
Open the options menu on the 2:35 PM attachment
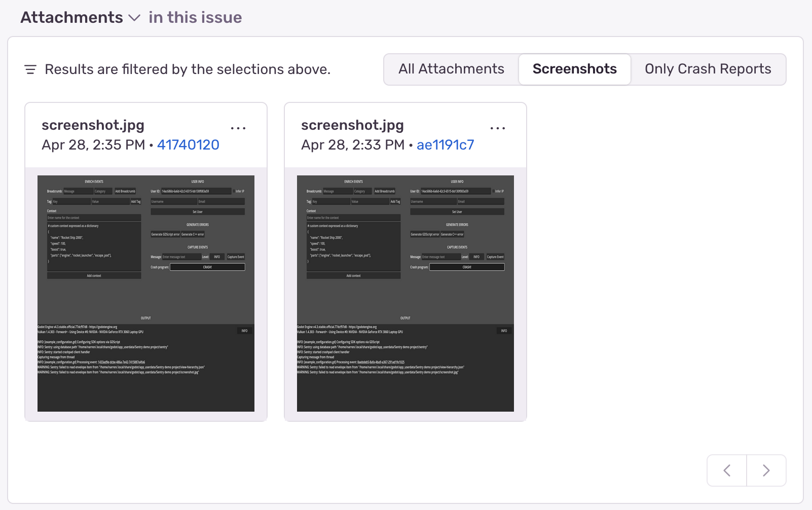(x=238, y=128)
